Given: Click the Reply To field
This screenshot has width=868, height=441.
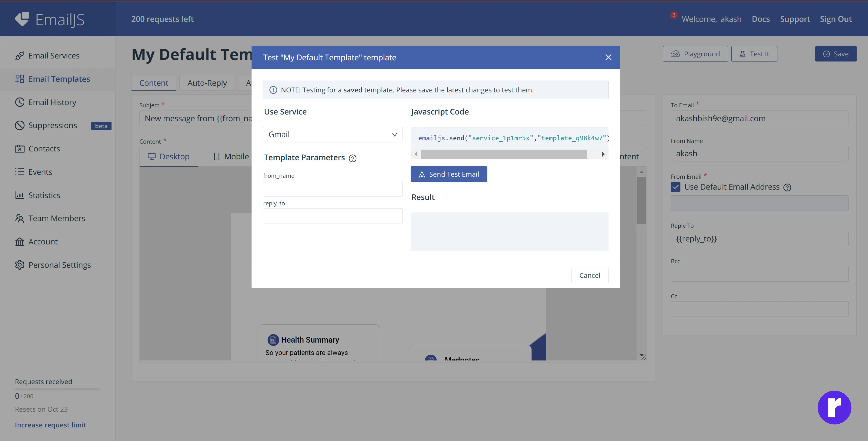Looking at the screenshot, I should (x=759, y=239).
